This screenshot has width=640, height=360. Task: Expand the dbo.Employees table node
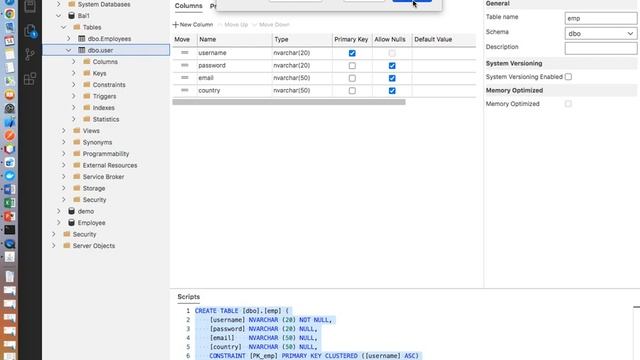69,39
